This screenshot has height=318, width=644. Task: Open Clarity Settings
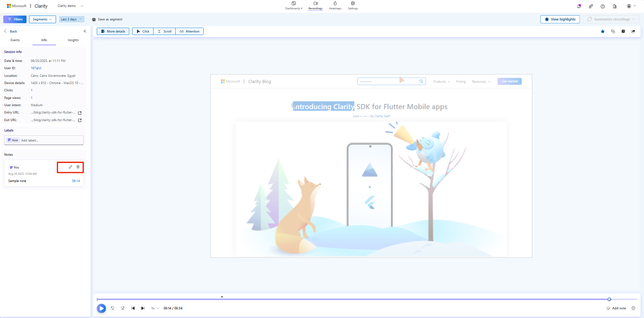[x=353, y=6]
